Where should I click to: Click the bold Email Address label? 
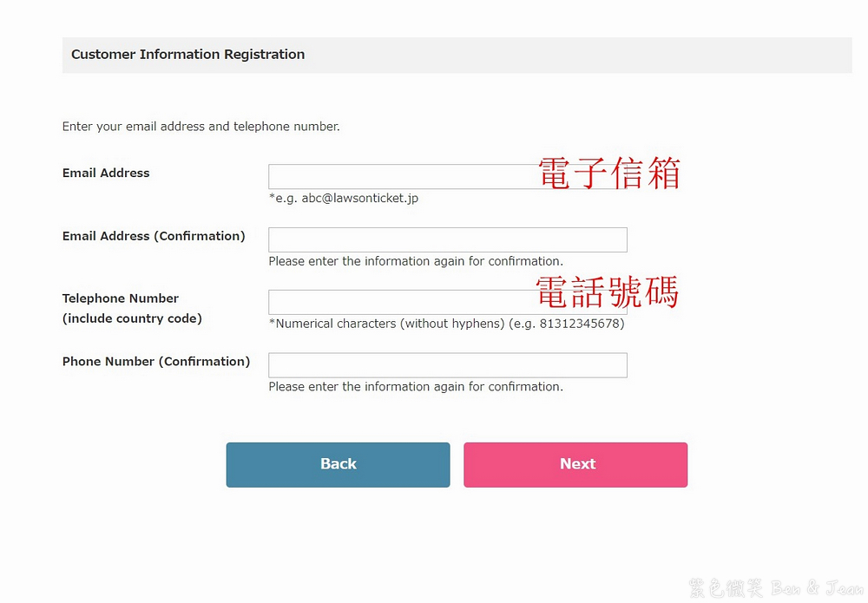(106, 174)
